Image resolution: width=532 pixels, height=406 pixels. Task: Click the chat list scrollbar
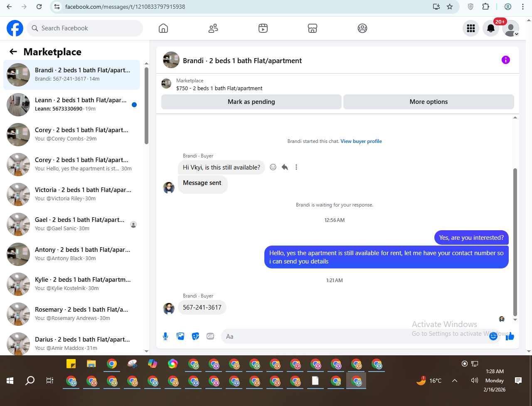tap(146, 106)
